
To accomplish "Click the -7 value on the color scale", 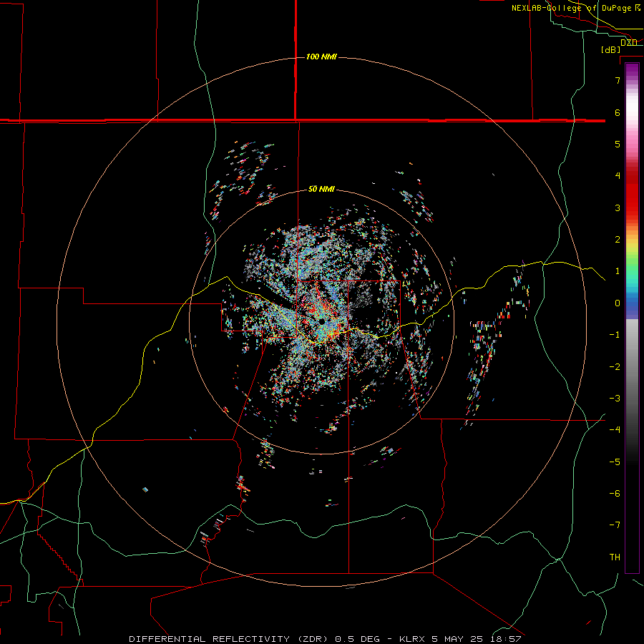I will point(615,525).
